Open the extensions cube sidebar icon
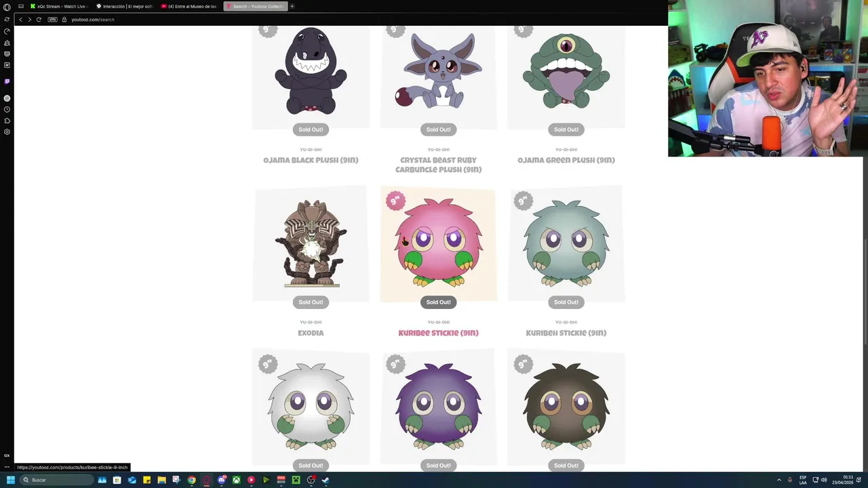This screenshot has height=488, width=868. click(7, 121)
